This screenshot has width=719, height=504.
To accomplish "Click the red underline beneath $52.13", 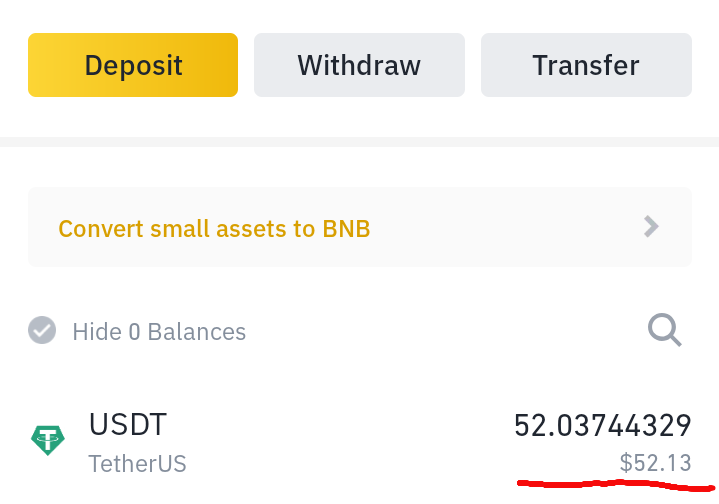I will pos(615,484).
